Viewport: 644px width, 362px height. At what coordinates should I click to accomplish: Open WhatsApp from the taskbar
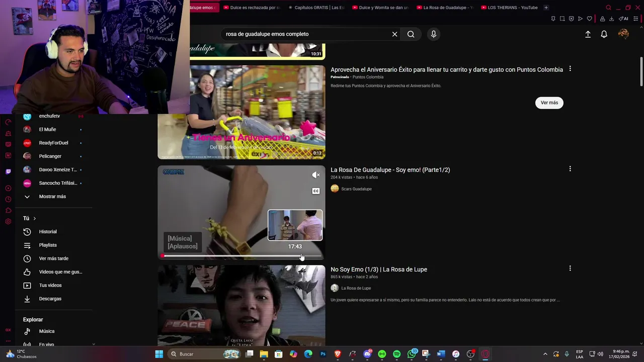(412, 354)
